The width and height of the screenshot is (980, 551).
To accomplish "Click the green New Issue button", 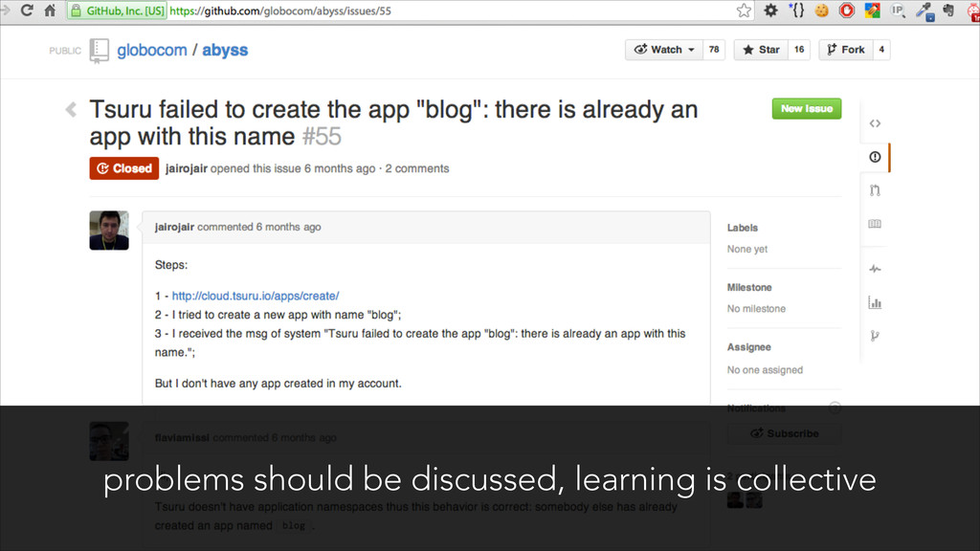I will 806,109.
